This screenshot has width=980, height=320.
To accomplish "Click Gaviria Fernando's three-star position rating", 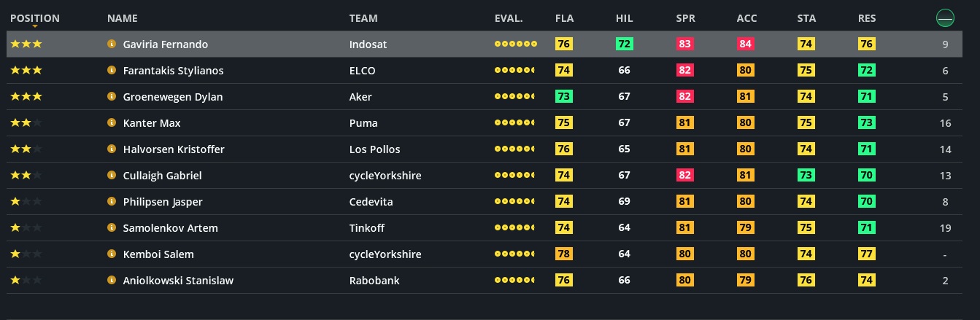I will click(26, 44).
